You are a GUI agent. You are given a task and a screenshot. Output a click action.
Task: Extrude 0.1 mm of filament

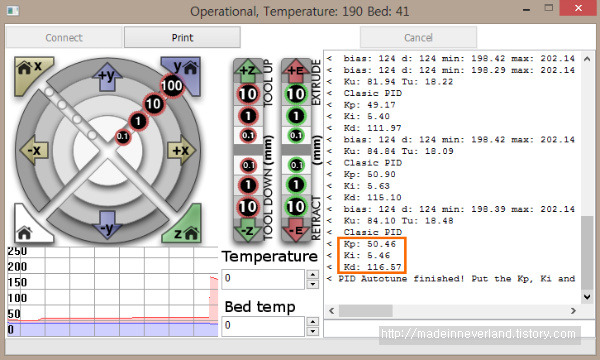click(x=296, y=135)
